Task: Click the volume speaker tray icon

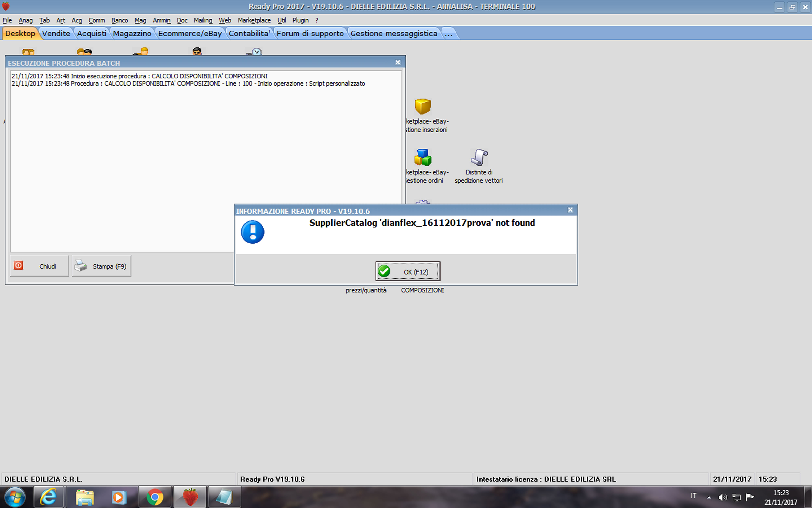Action: pos(723,497)
